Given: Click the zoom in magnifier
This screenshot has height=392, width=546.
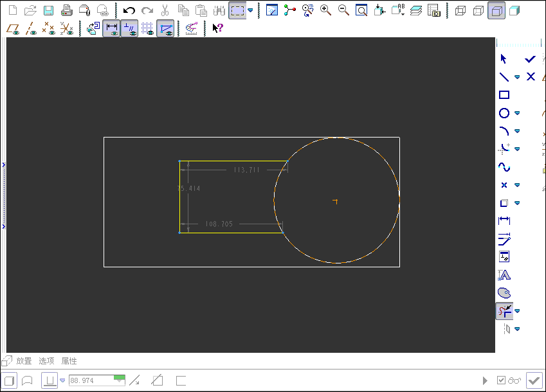Looking at the screenshot, I should click(x=325, y=10).
